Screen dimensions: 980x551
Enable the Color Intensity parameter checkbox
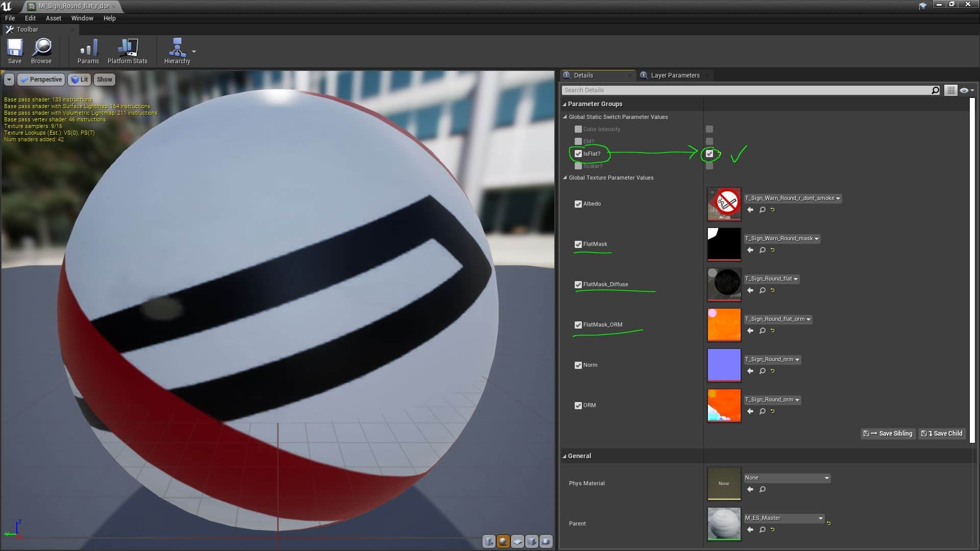tap(578, 129)
